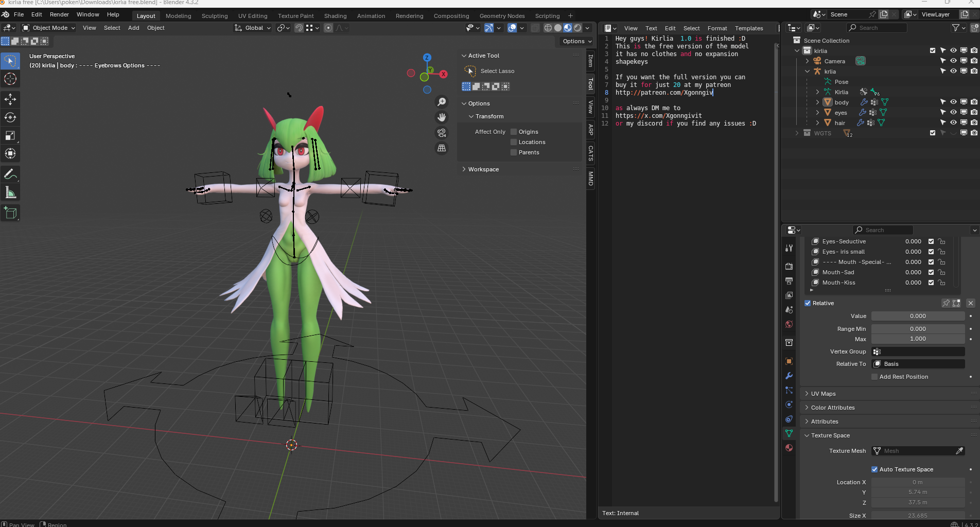Toggle the Locations checkbox
This screenshot has width=980, height=527.
(514, 142)
